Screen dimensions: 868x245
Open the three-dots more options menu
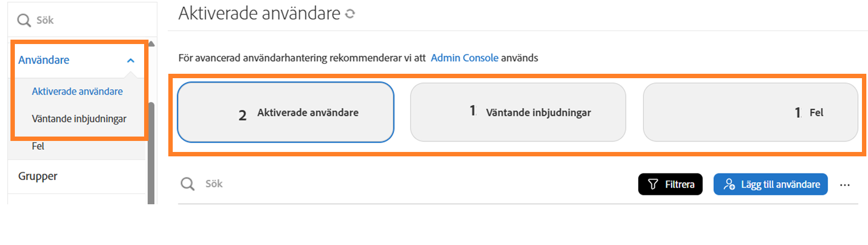pyautogui.click(x=845, y=185)
